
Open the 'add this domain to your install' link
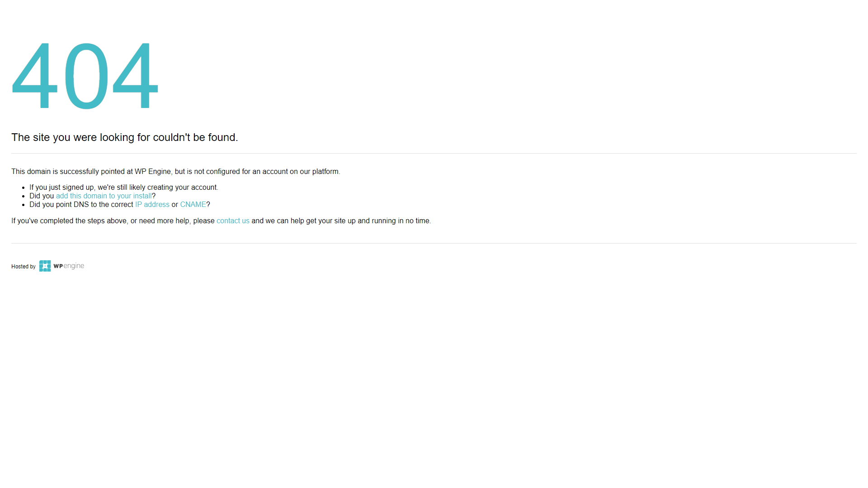[x=104, y=196]
